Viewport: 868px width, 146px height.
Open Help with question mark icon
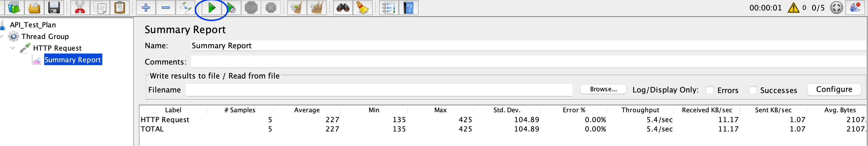(408, 8)
